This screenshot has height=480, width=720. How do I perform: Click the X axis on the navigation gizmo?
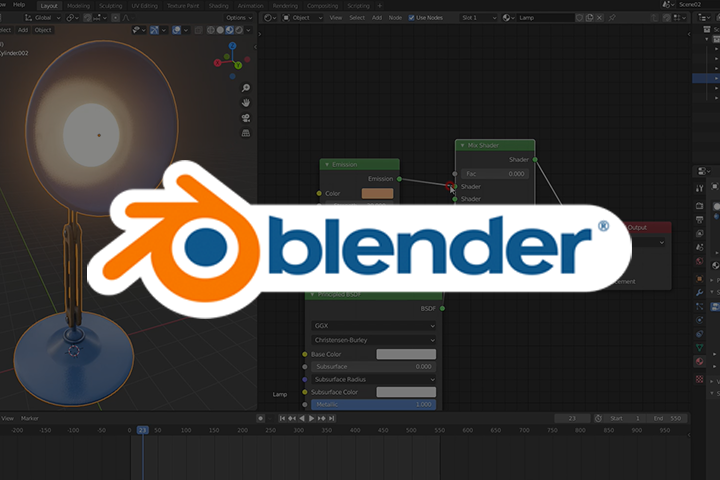point(218,63)
